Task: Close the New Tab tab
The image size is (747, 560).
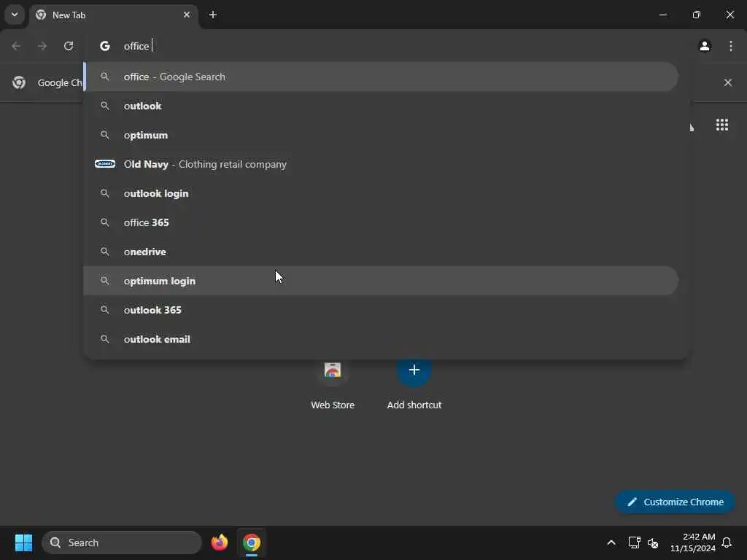Action: 187,15
